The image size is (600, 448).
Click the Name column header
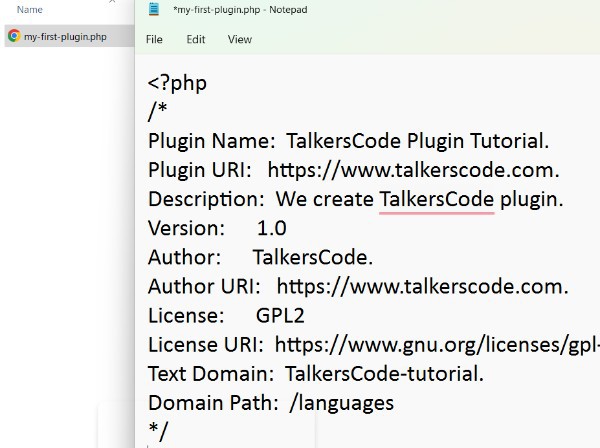(x=29, y=10)
